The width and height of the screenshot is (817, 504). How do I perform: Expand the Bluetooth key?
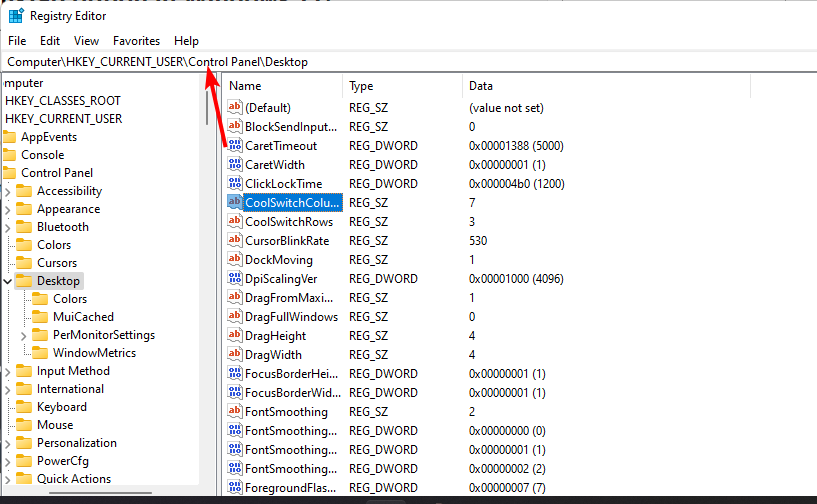pos(7,228)
